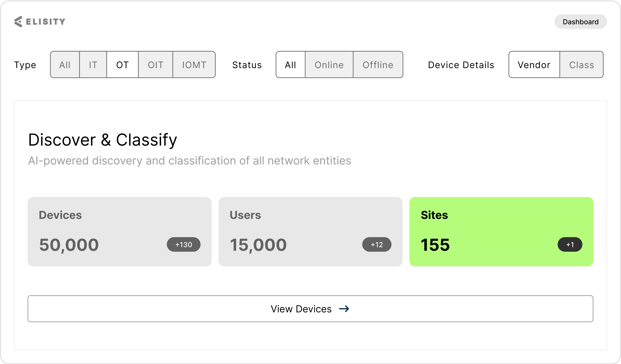This screenshot has width=621, height=364.
Task: Click the +12 users badge
Action: click(x=377, y=245)
